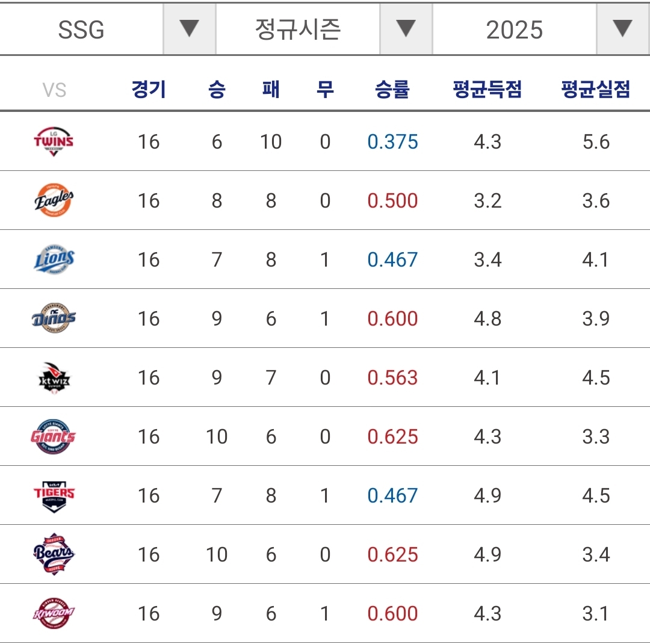Select the Samsung Lions logo
The height and width of the screenshot is (644, 650).
[54, 259]
